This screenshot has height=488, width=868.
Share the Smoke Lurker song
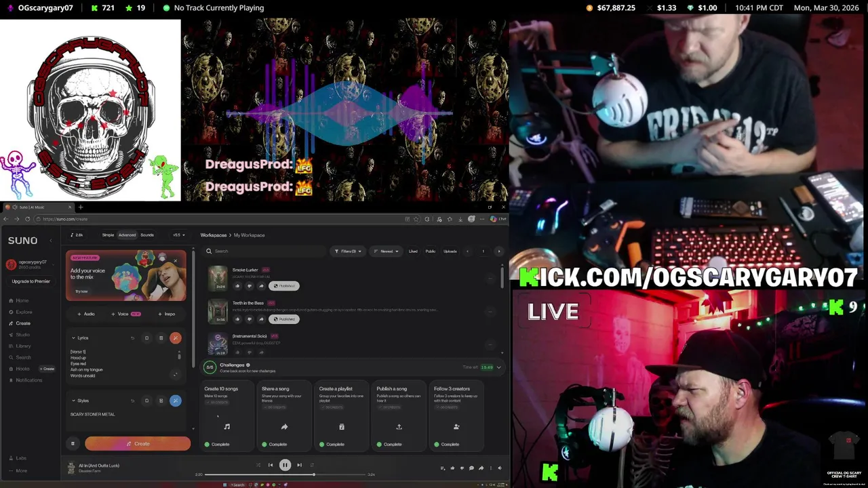pyautogui.click(x=261, y=286)
